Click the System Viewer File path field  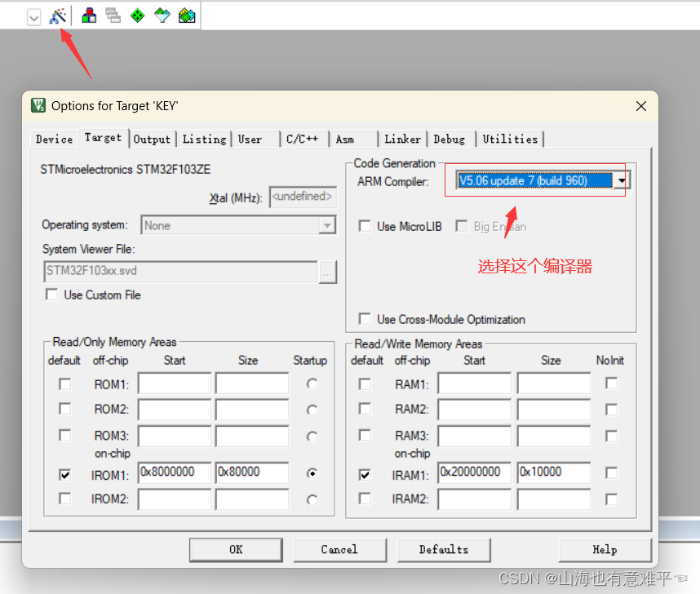tap(181, 272)
